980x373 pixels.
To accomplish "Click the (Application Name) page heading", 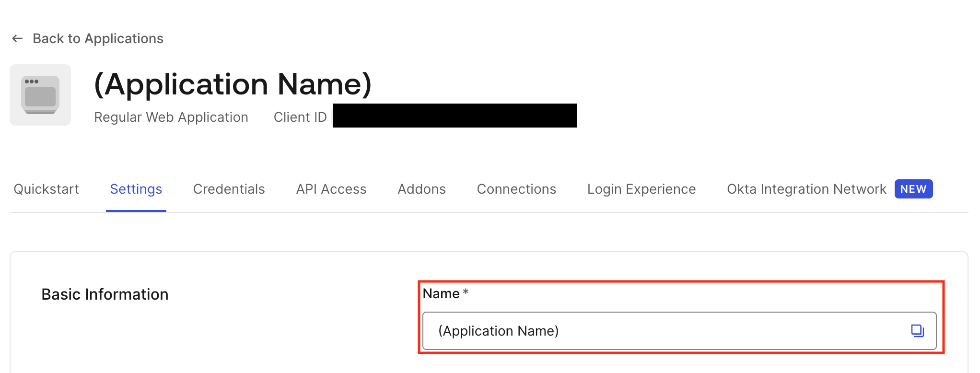I will (233, 84).
